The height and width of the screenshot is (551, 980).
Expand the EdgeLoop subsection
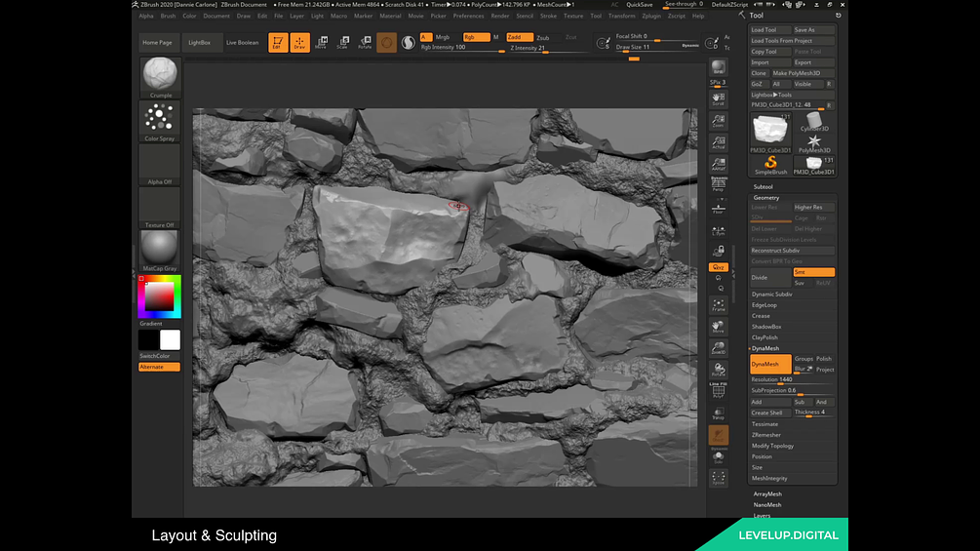point(764,305)
